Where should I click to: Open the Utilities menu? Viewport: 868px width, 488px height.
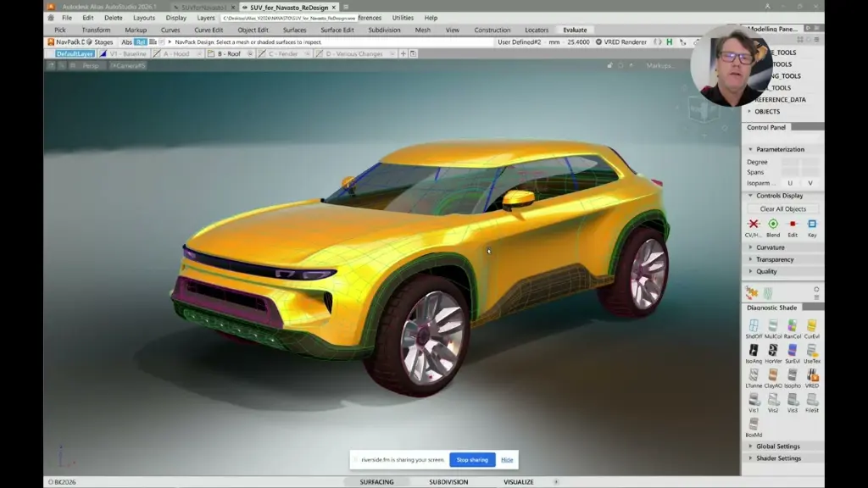tap(403, 18)
